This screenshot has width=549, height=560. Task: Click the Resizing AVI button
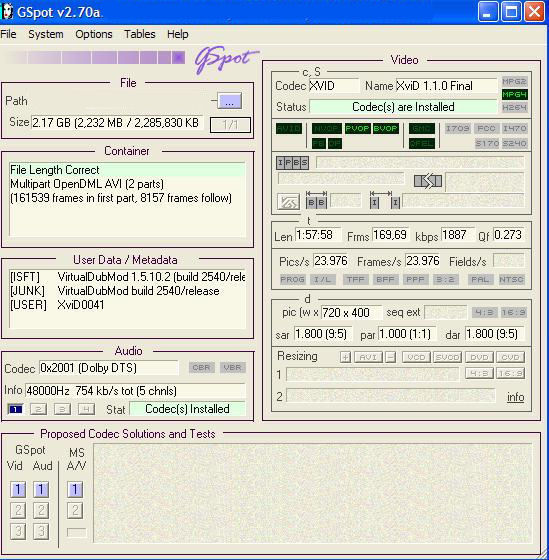368,357
